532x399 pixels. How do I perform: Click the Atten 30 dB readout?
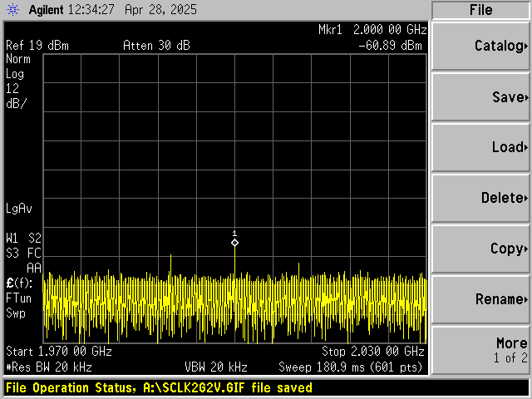click(156, 46)
